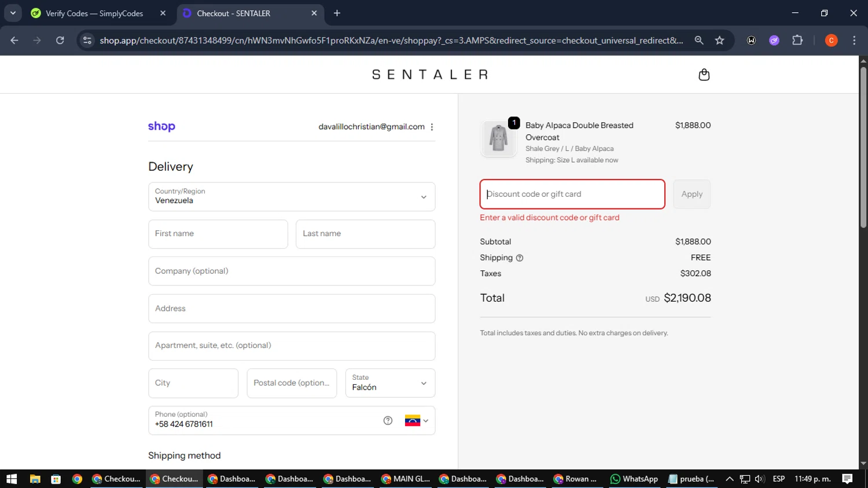This screenshot has height=488, width=868.
Task: Open the Venezuela flag phone country selector
Action: coord(417,421)
